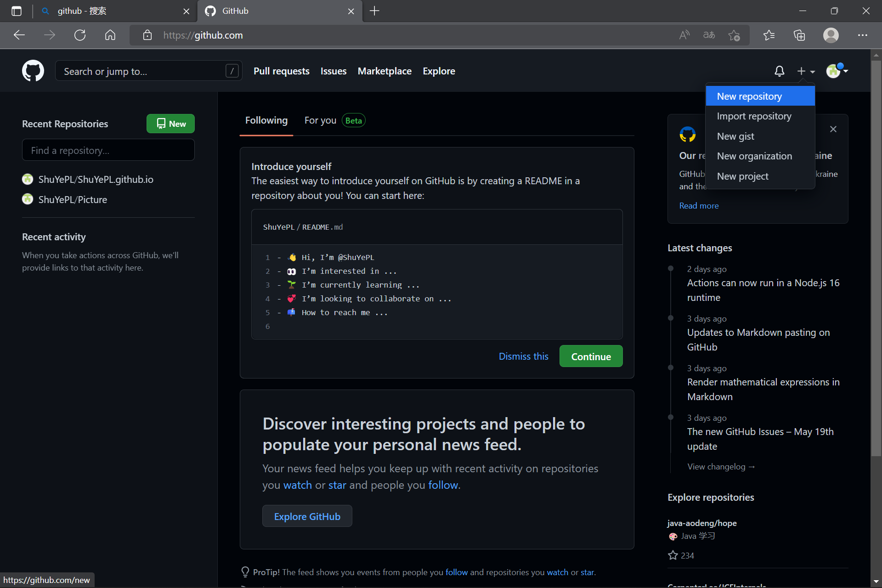Screen dimensions: 882x588
Task: Go to browser home page
Action: point(110,35)
